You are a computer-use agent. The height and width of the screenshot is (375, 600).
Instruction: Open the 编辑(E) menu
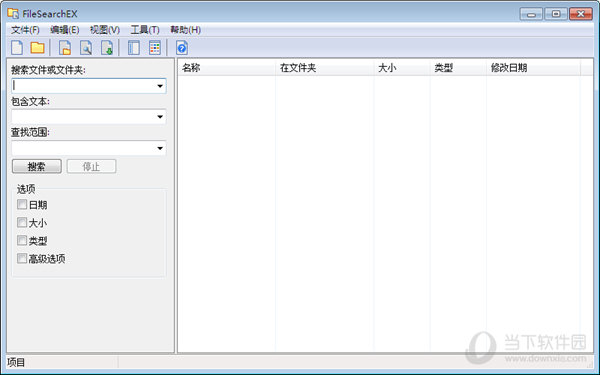pyautogui.click(x=65, y=30)
